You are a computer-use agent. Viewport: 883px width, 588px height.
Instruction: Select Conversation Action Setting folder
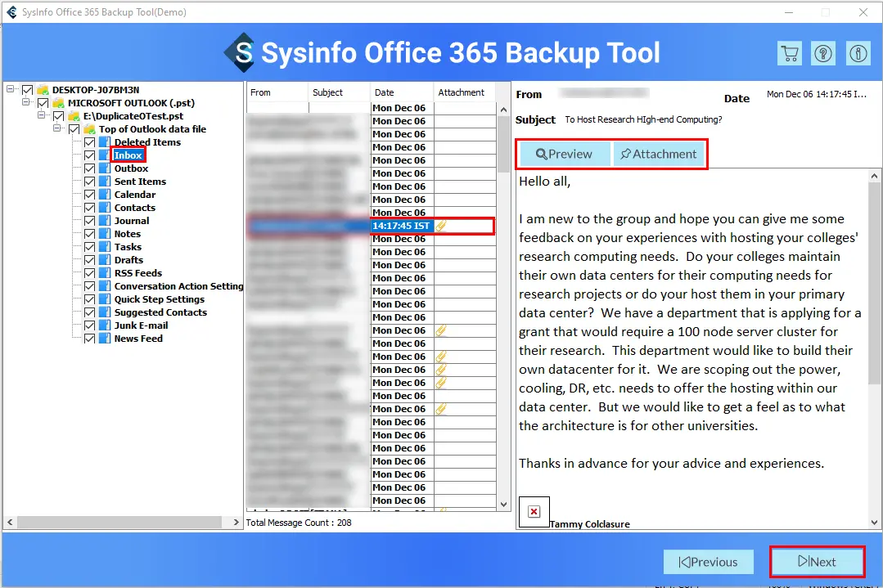178,286
